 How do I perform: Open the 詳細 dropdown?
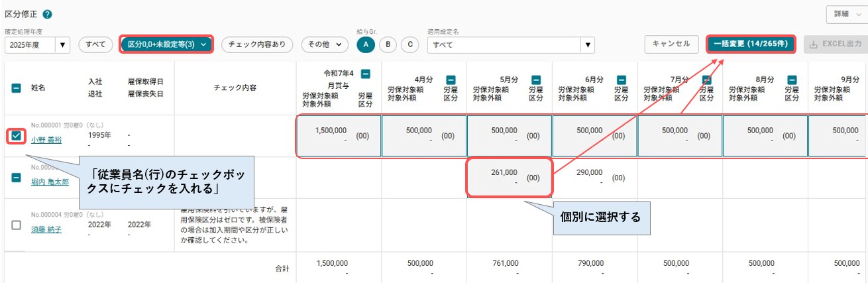846,14
